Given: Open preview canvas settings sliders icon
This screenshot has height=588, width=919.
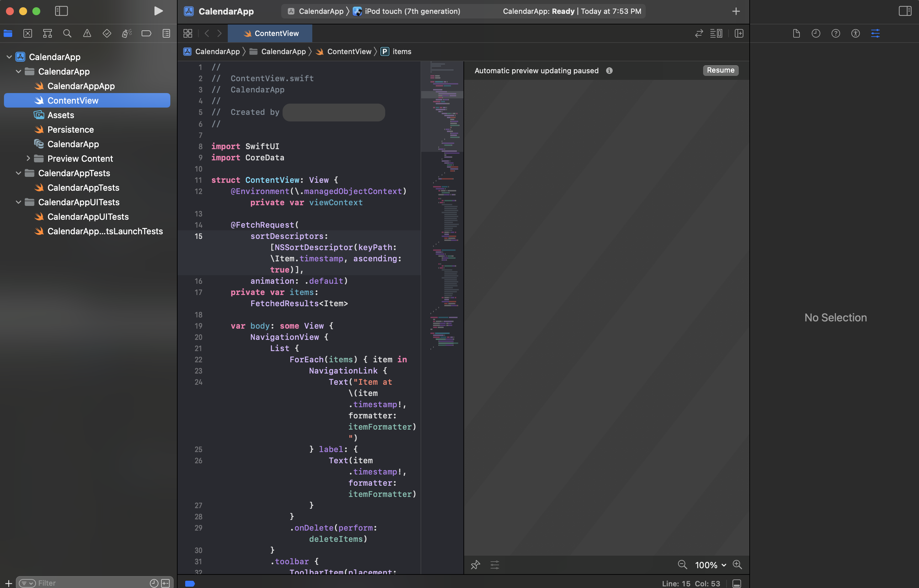Looking at the screenshot, I should tap(494, 565).
